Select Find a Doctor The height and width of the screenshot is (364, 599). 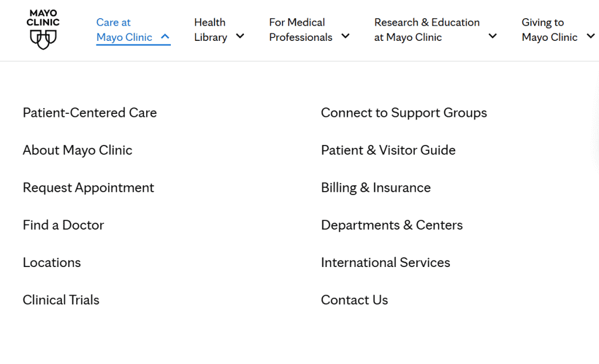coord(63,225)
